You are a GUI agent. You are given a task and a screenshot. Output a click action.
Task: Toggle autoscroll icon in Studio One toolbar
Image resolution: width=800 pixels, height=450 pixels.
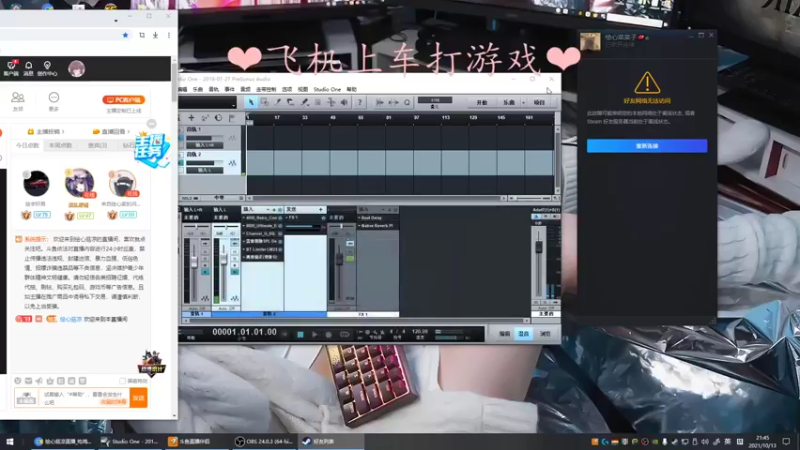[x=380, y=103]
